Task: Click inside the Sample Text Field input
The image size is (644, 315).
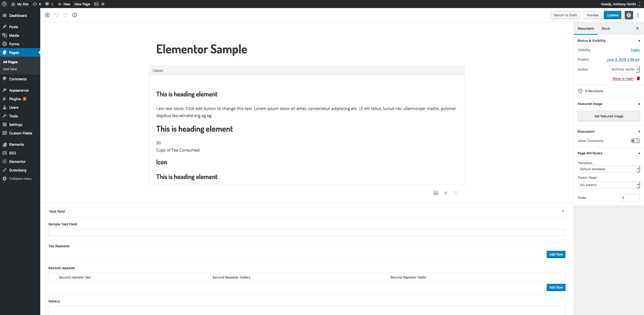Action: [x=307, y=232]
